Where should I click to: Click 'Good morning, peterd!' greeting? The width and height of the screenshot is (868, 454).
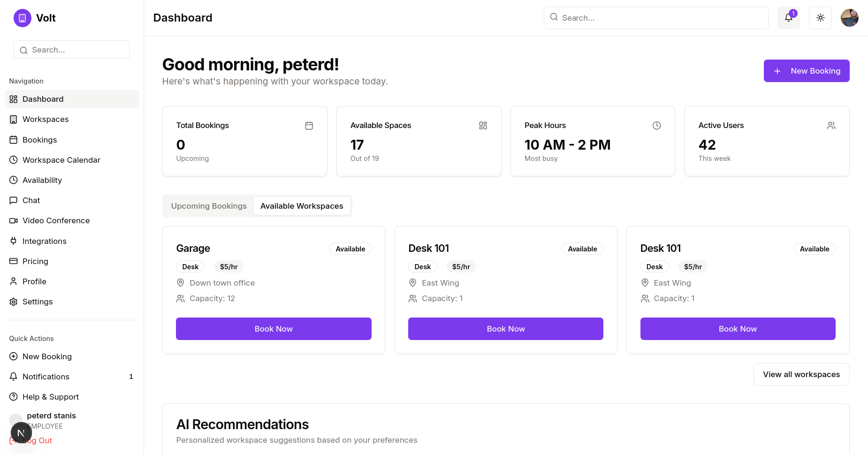click(251, 65)
